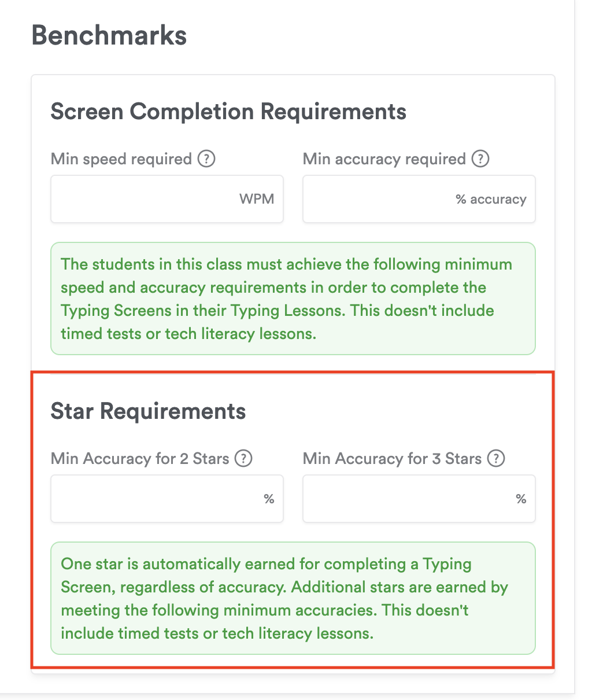Image resolution: width=592 pixels, height=700 pixels.
Task: Click the WPM unit suffix
Action: (x=257, y=199)
